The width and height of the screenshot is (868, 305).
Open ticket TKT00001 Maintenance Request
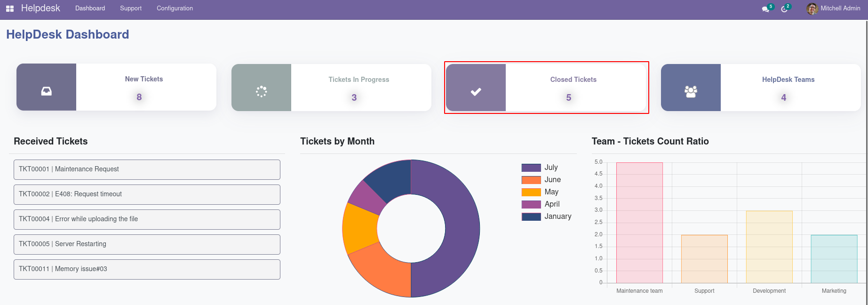pyautogui.click(x=147, y=169)
